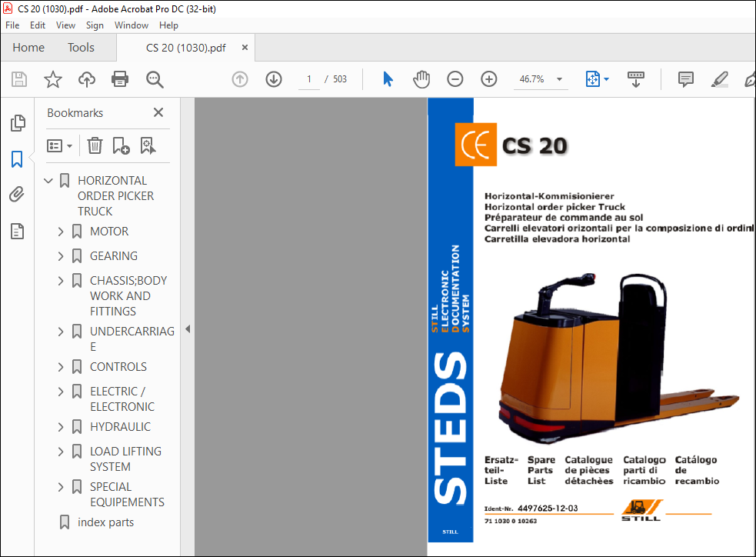The height and width of the screenshot is (557, 756).
Task: Open Page Thumbnails panel icon
Action: click(18, 123)
